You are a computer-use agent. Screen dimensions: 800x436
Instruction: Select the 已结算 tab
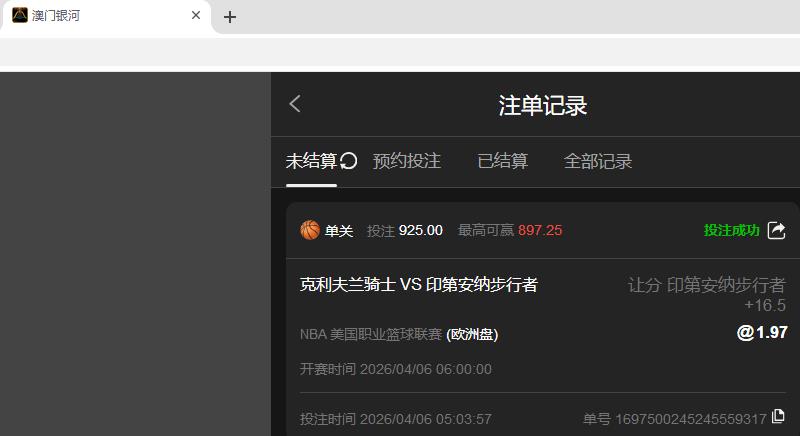(x=503, y=161)
